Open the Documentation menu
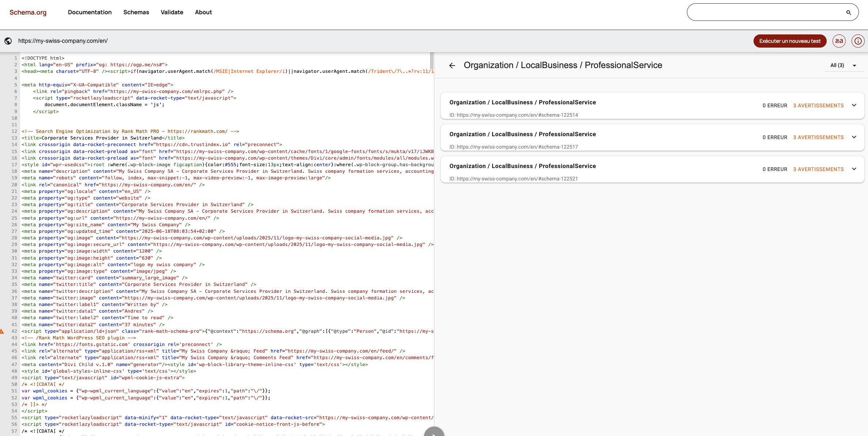Screen dimensions: 868x436 90,12
